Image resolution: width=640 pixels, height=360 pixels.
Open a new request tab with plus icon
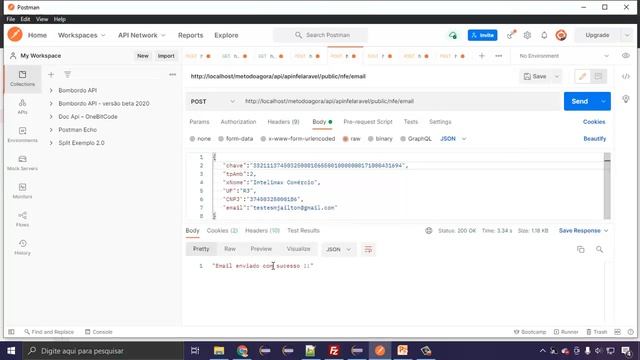click(x=482, y=56)
